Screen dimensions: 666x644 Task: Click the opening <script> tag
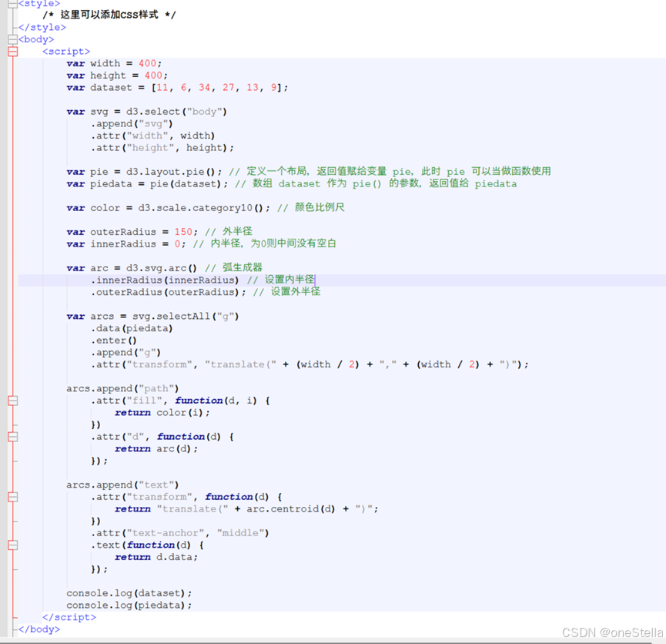[x=66, y=52]
